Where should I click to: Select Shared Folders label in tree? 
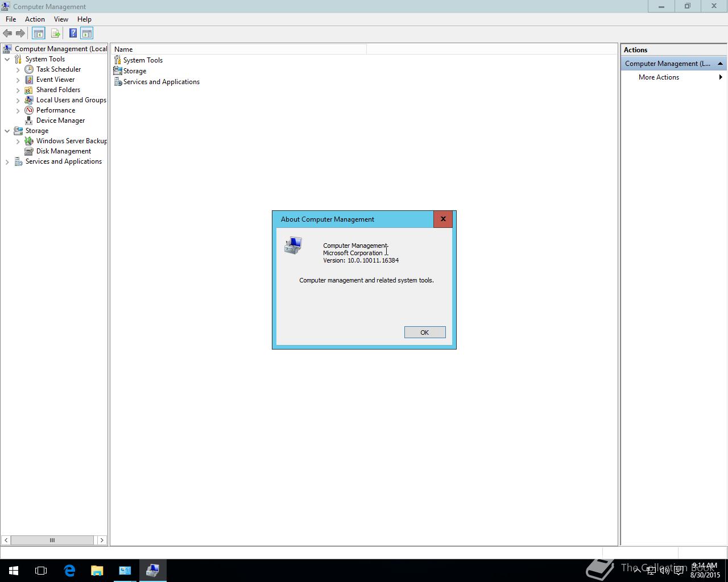point(58,90)
